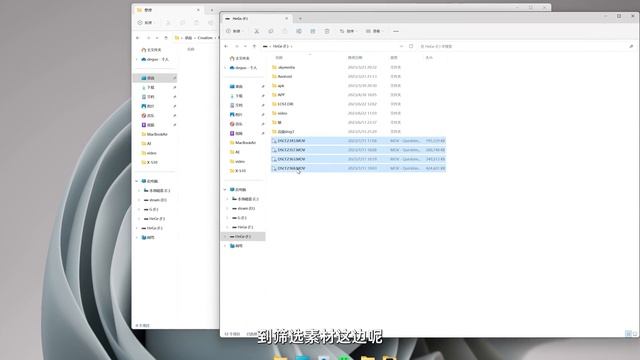Open Downloads (下载) in rear window sidebar
The width and height of the screenshot is (640, 360).
(x=149, y=87)
